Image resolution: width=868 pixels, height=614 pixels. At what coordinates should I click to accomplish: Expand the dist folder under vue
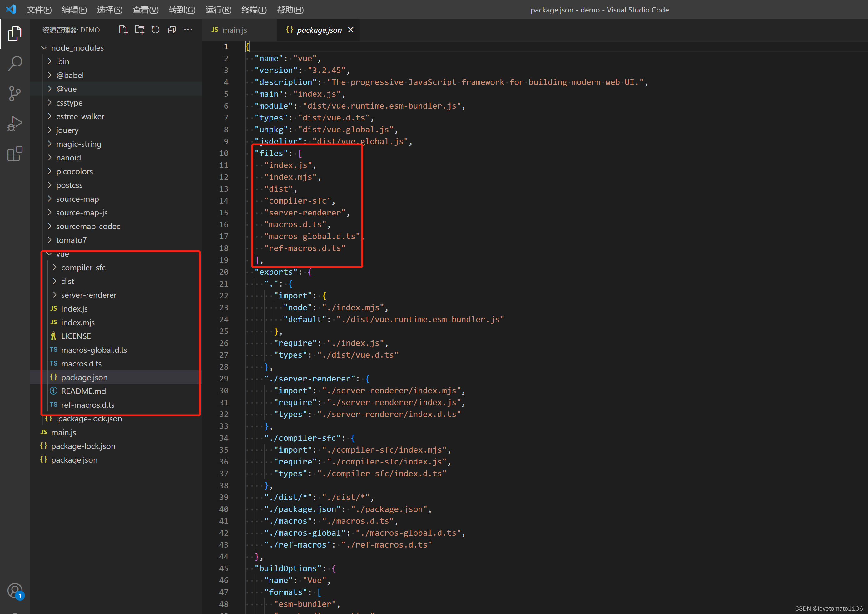[116, 281]
